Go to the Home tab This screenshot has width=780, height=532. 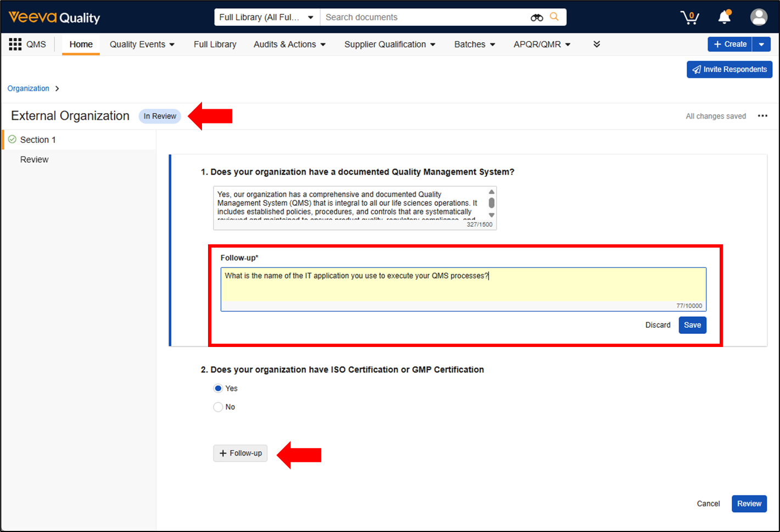tap(81, 44)
